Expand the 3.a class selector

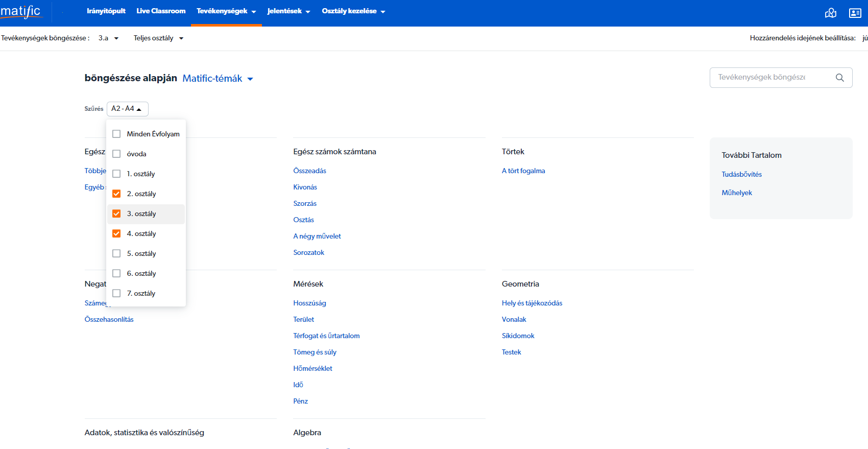click(108, 38)
